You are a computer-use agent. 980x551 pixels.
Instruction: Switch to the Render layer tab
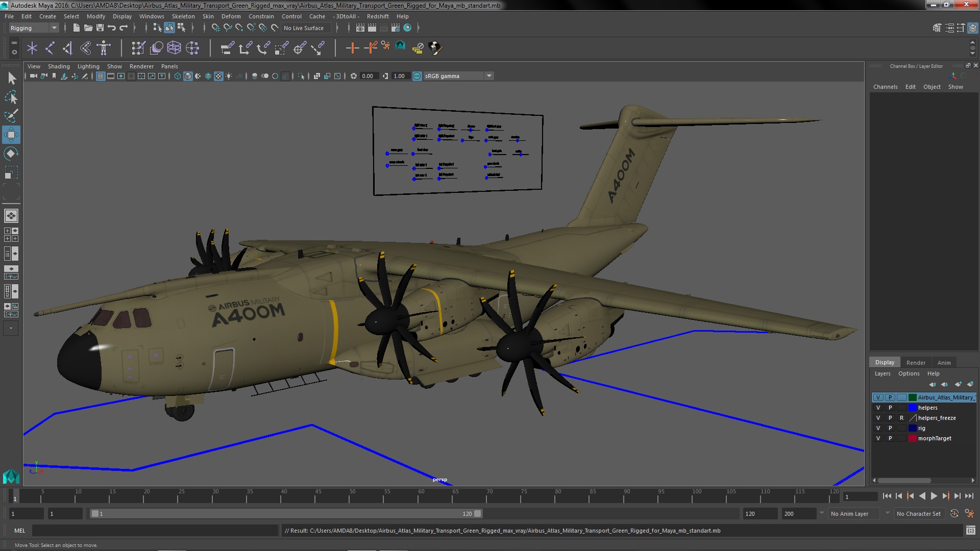pos(916,363)
